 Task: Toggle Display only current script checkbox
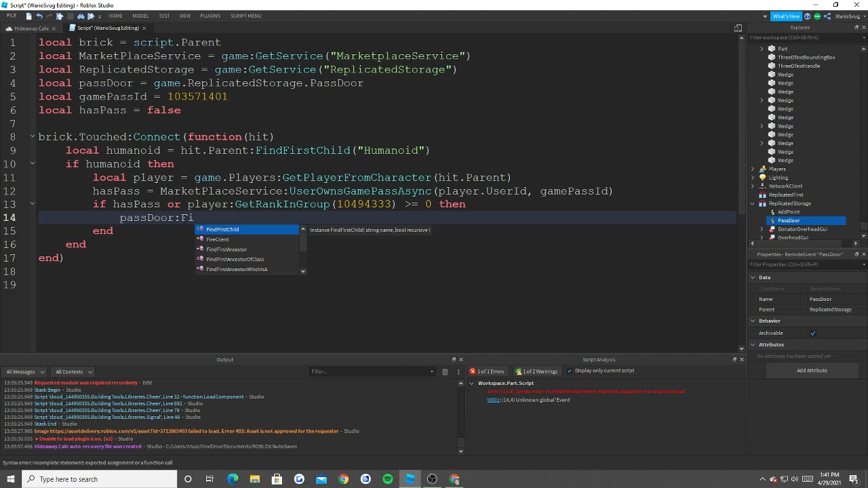(569, 371)
